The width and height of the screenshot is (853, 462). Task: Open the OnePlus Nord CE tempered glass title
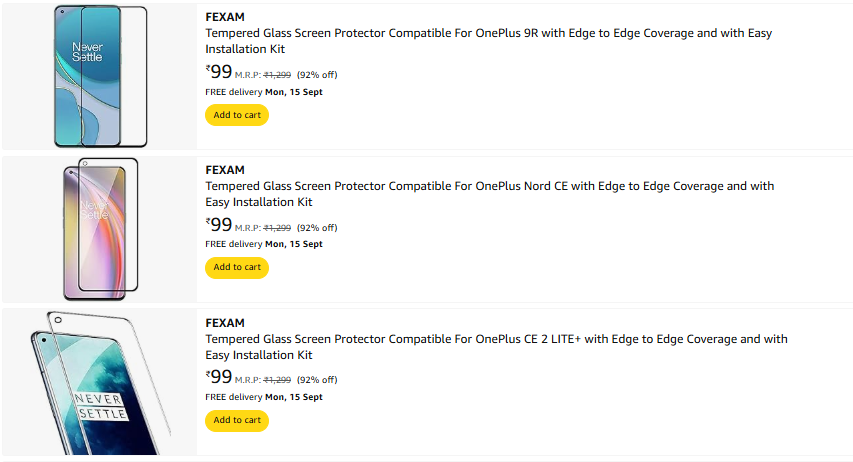pyautogui.click(x=490, y=194)
